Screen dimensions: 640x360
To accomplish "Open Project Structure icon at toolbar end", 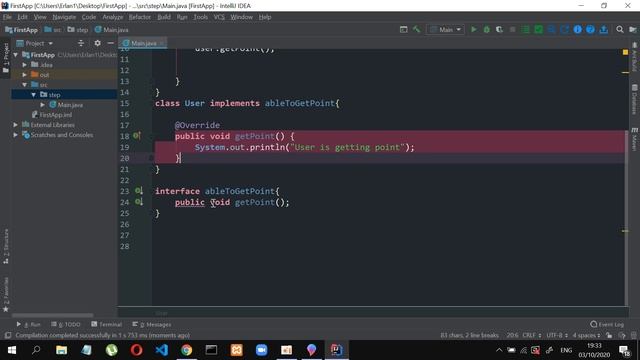I will coord(633,29).
